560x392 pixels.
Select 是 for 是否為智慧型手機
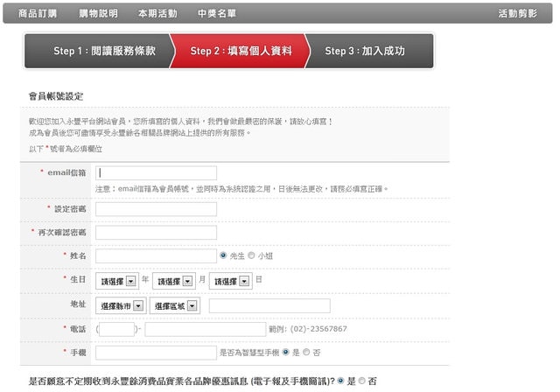285,352
